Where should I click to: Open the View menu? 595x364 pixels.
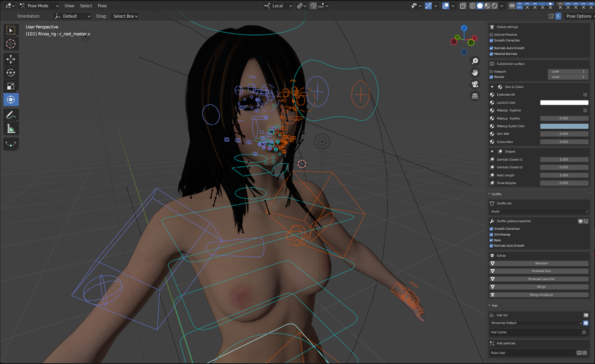(69, 6)
